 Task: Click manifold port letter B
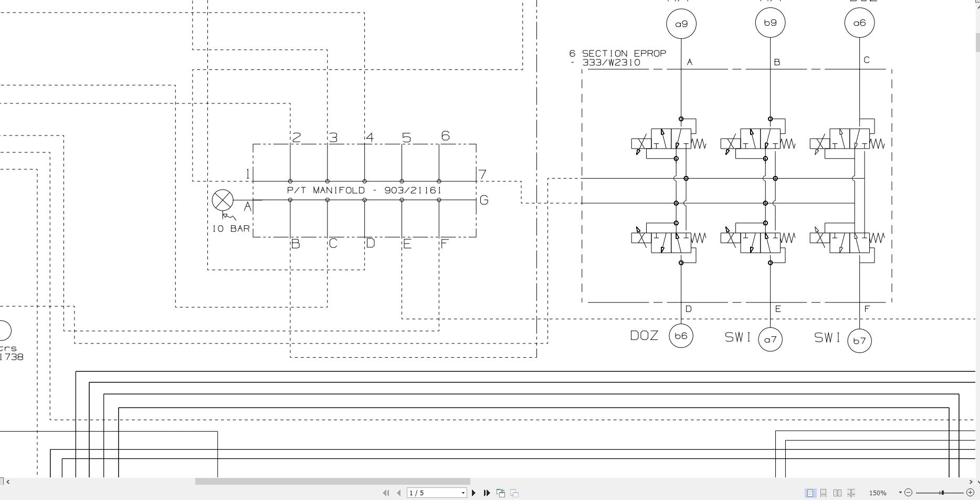click(296, 244)
